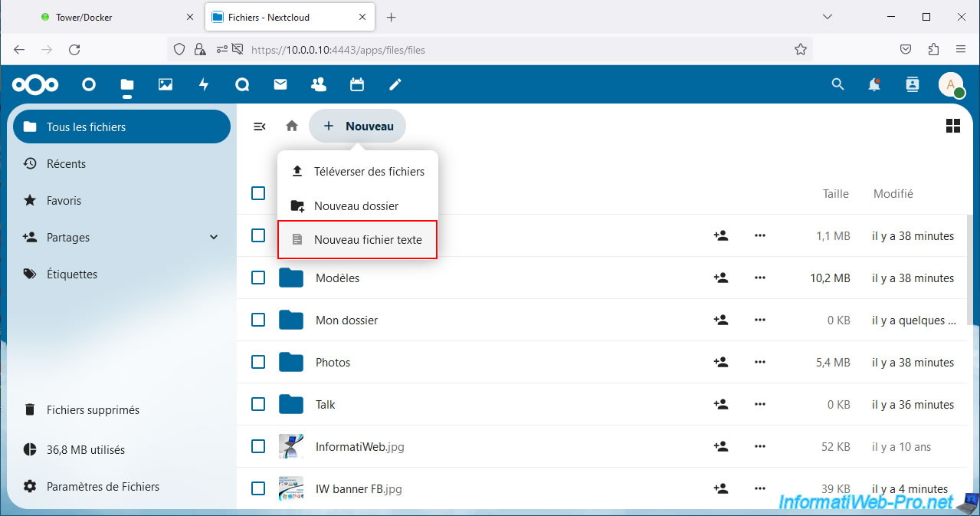Click the share icon for Photos folder

pyautogui.click(x=720, y=362)
